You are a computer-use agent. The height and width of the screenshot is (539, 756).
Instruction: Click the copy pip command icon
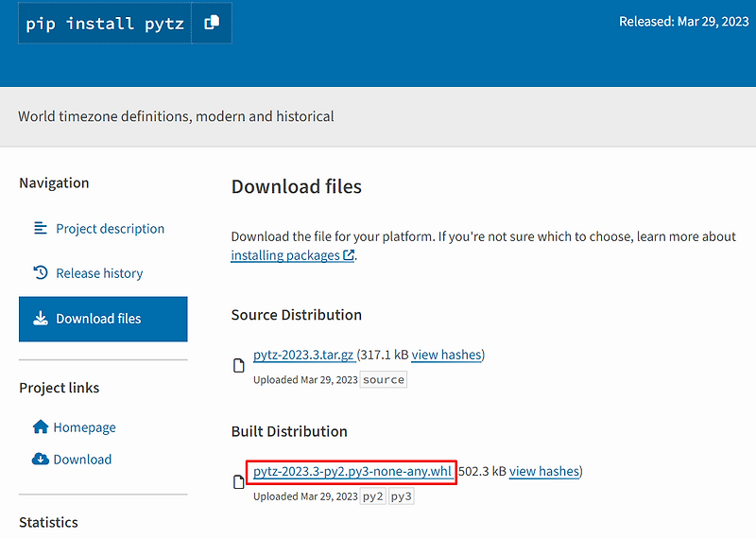click(212, 23)
